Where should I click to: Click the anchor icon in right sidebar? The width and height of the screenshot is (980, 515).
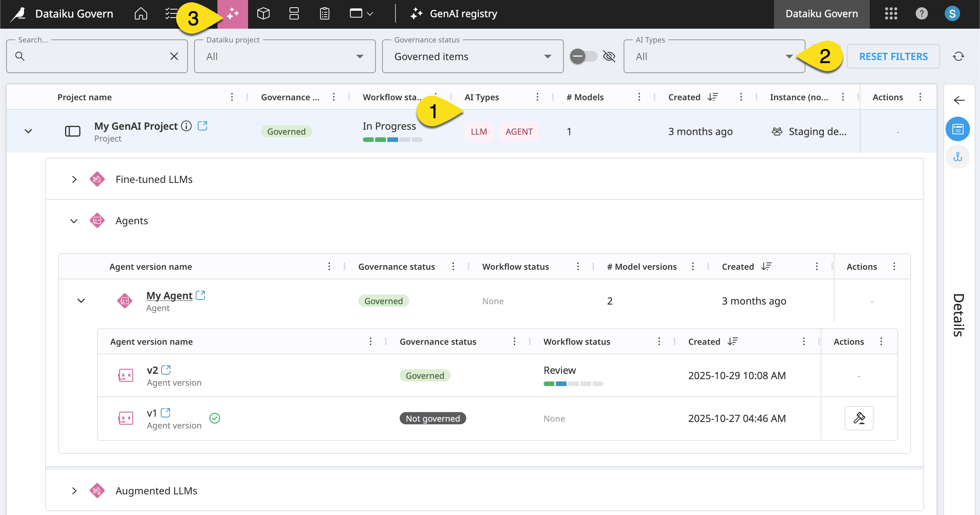click(x=958, y=156)
